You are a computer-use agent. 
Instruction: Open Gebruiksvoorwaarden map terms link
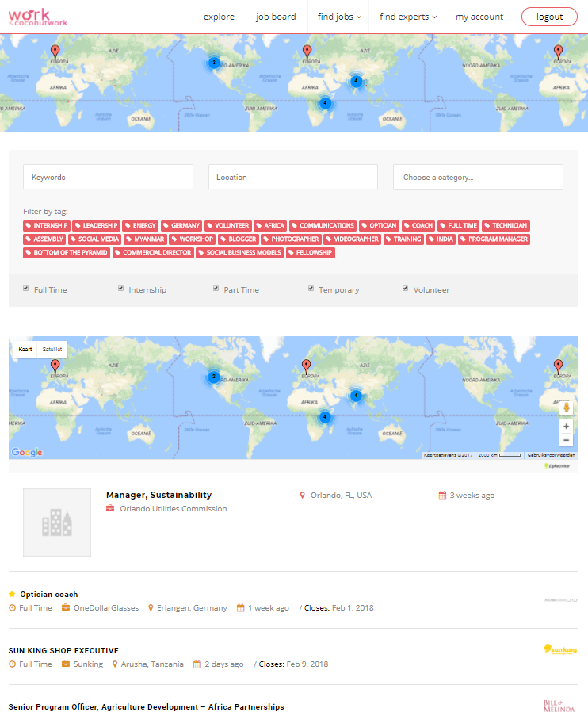click(551, 455)
